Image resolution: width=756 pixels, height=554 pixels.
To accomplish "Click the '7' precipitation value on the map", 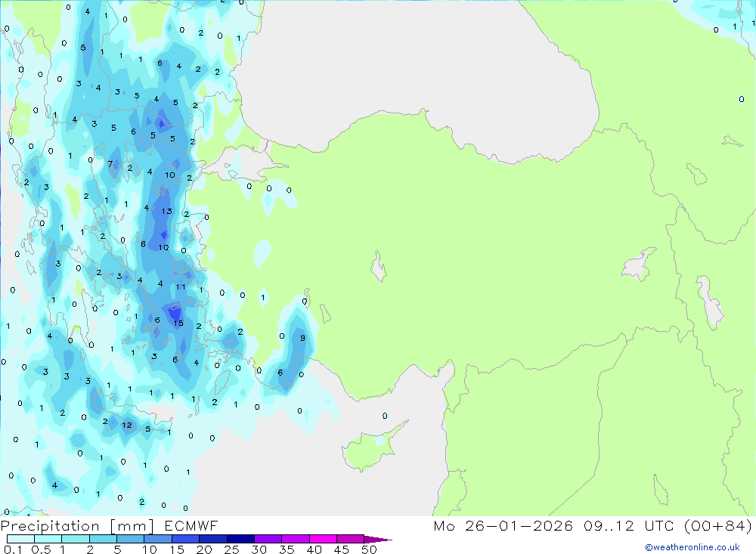I will click(x=110, y=164).
